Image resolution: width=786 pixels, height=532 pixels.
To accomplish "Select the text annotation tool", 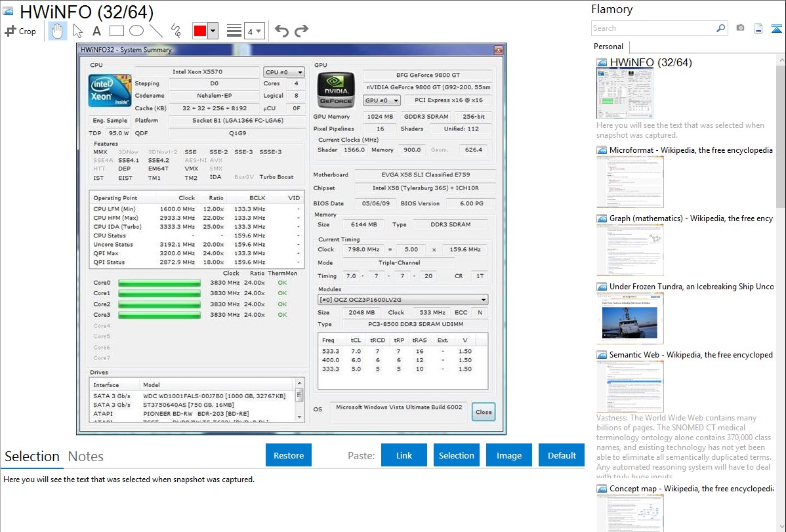I will pos(96,31).
